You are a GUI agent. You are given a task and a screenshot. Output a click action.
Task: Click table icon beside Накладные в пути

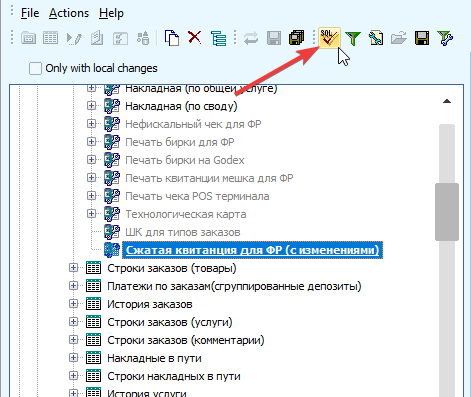pyautogui.click(x=93, y=358)
